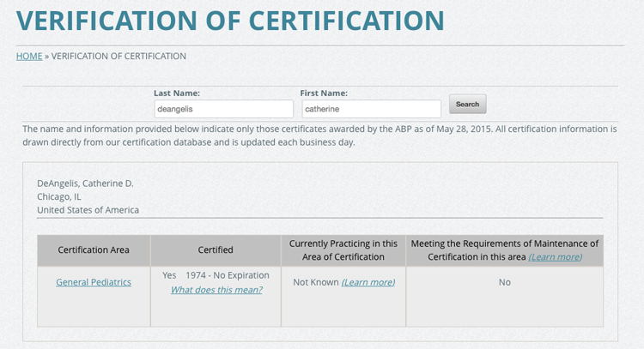Click the 'Chicago, IL' location text
The height and width of the screenshot is (349, 644).
(59, 196)
